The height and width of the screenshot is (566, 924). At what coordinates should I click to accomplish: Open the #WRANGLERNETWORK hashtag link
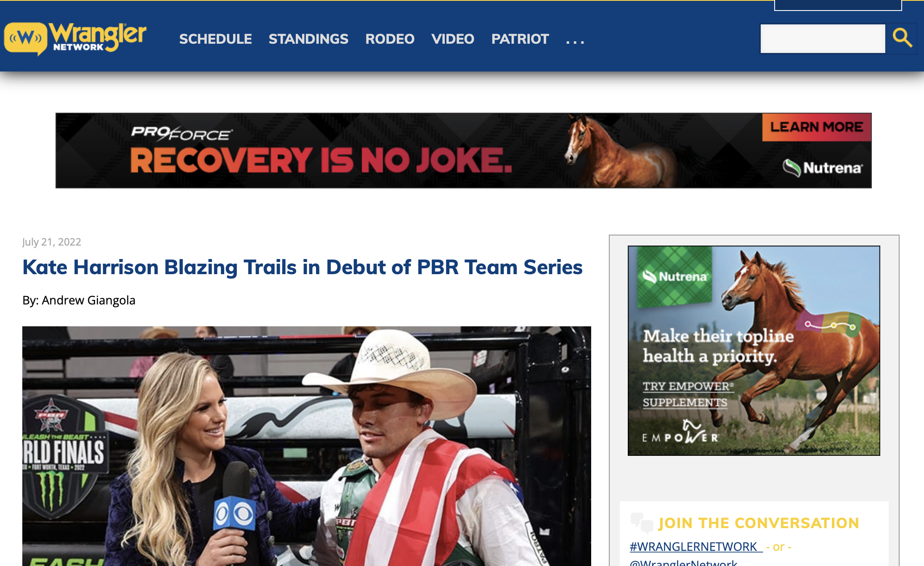click(x=696, y=547)
